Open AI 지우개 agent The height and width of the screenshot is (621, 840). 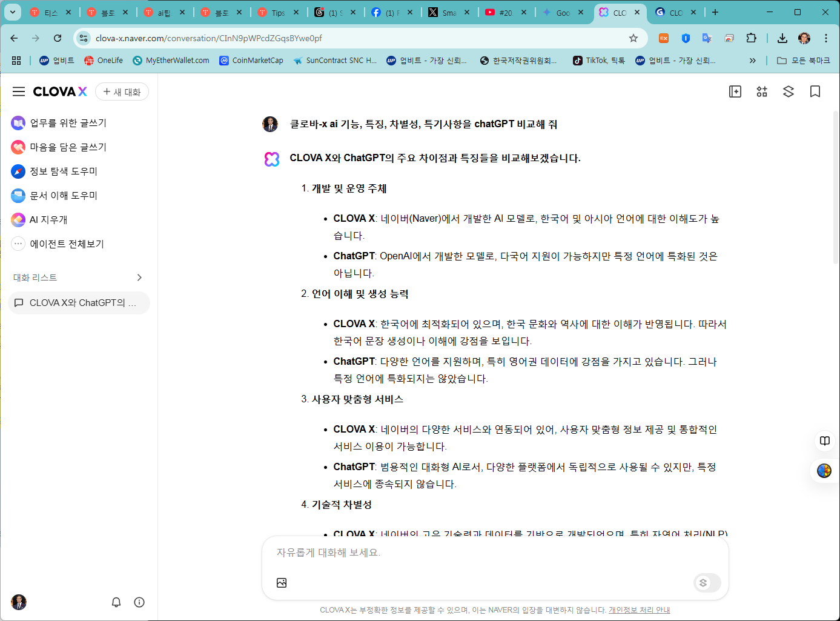coord(39,220)
